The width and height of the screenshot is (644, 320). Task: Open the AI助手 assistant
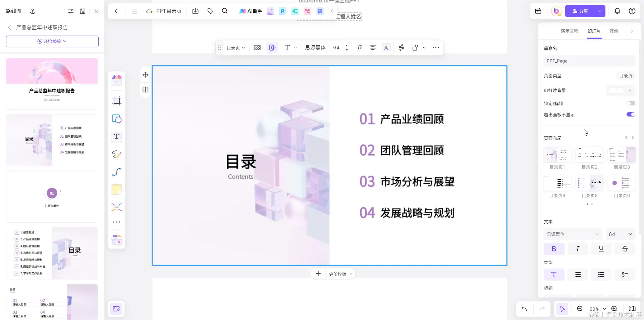(x=250, y=11)
